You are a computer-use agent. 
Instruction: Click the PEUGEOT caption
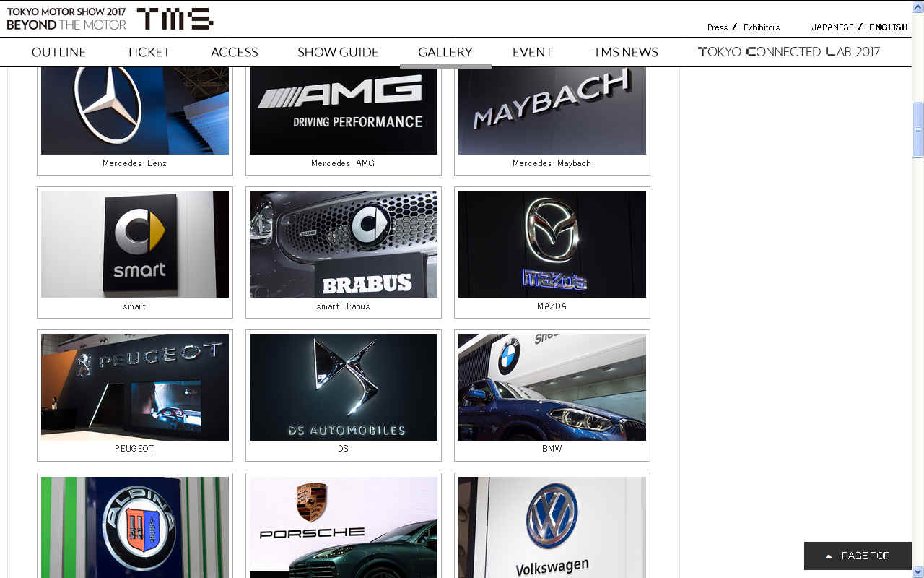pyautogui.click(x=135, y=449)
